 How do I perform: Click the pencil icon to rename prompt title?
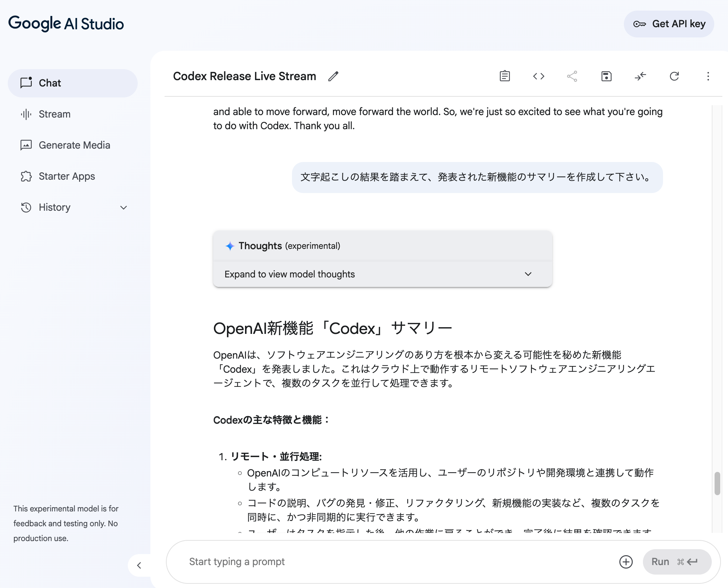point(333,76)
